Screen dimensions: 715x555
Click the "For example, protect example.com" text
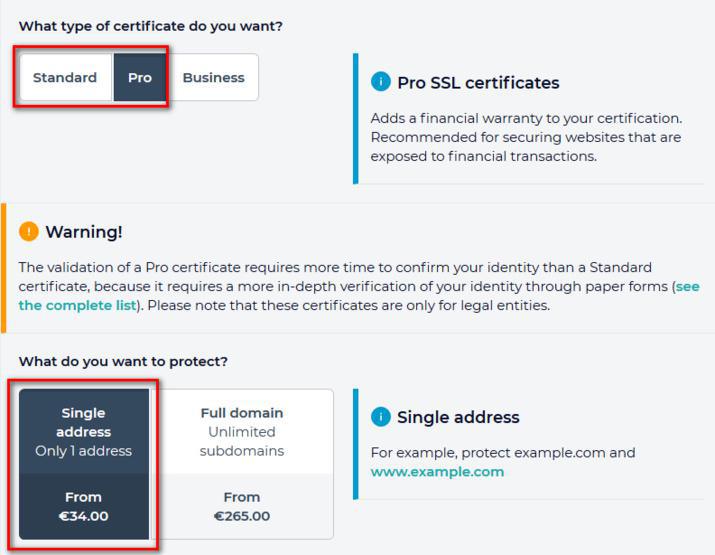[x=502, y=452]
